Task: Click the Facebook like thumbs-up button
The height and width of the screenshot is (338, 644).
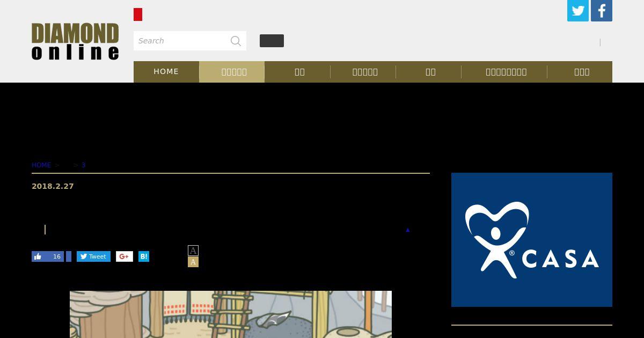Action: click(x=48, y=256)
